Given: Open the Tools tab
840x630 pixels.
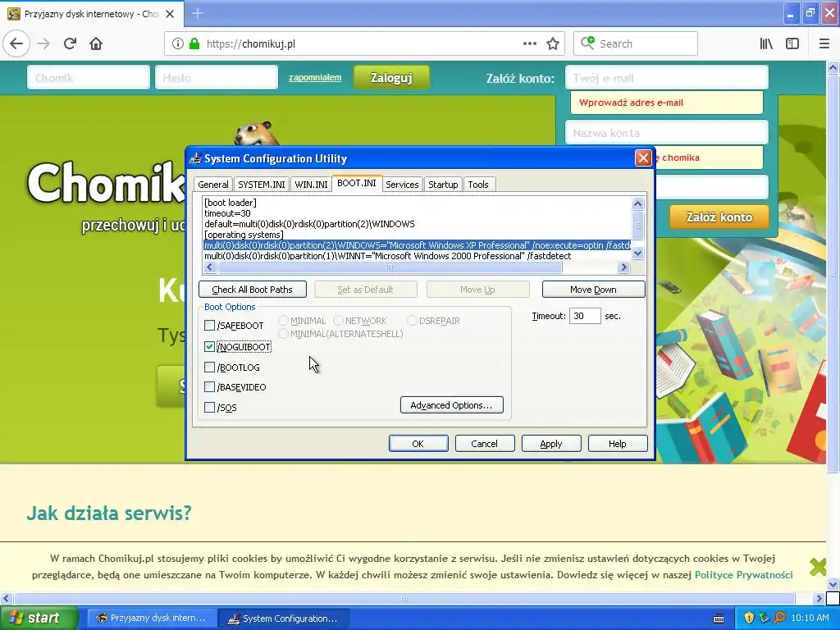Looking at the screenshot, I should pos(478,185).
